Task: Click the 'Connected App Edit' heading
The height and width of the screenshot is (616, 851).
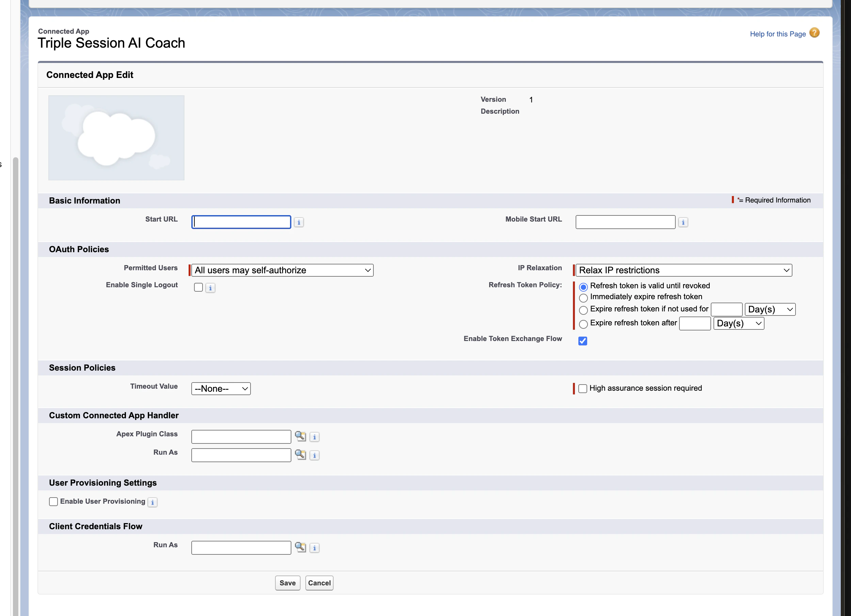Action: tap(90, 75)
